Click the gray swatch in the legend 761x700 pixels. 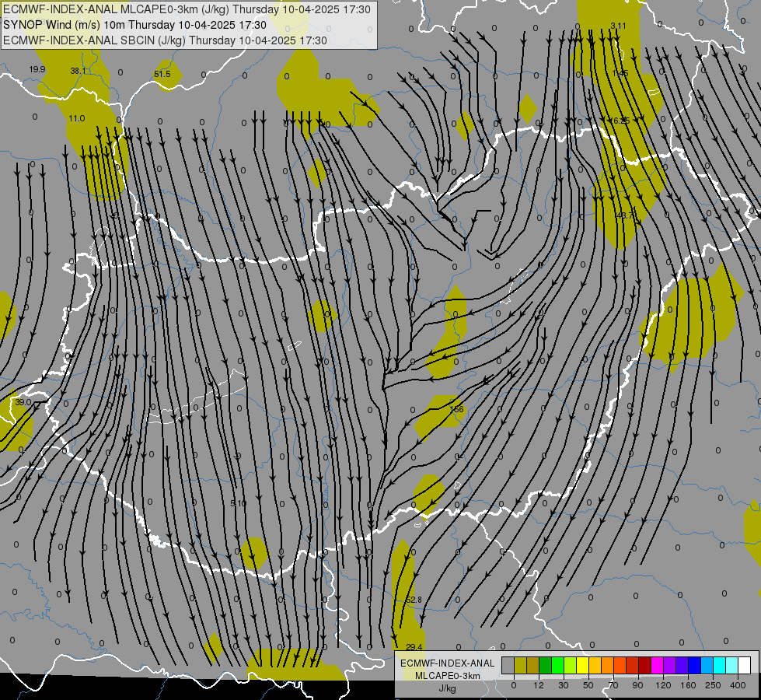[x=508, y=665]
